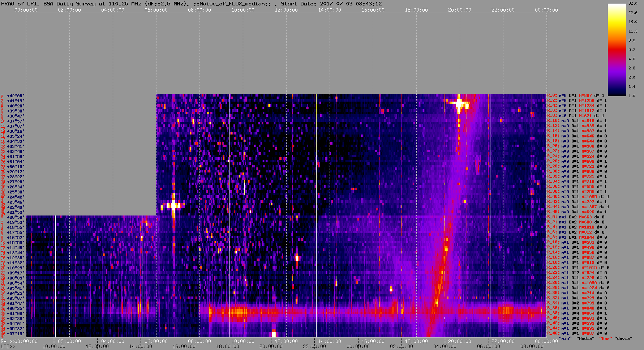
Task: Click the declination label '-04°01''
Action: point(16,324)
